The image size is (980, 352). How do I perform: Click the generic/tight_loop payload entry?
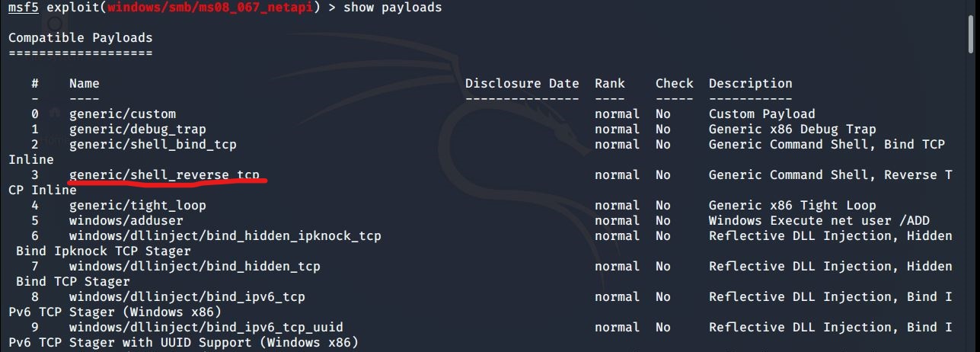tap(137, 205)
